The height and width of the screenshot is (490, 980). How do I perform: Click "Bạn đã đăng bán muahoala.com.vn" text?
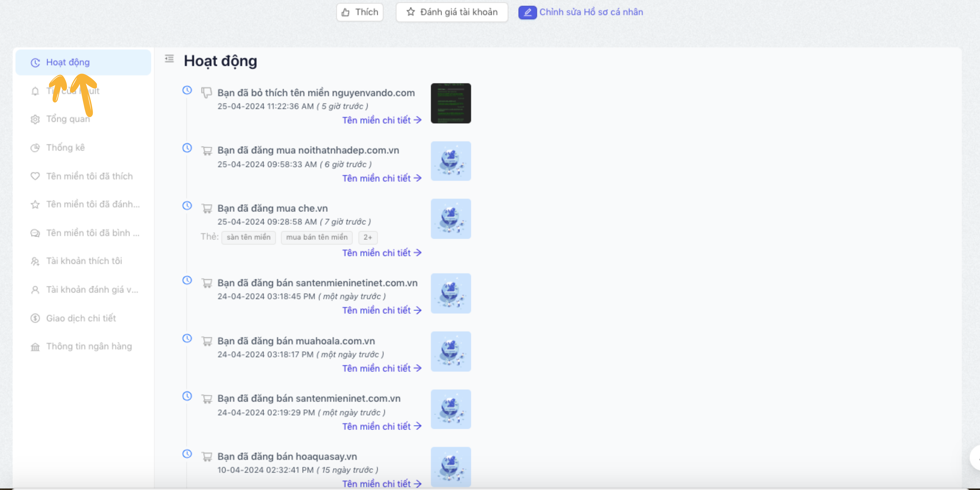[x=296, y=341]
